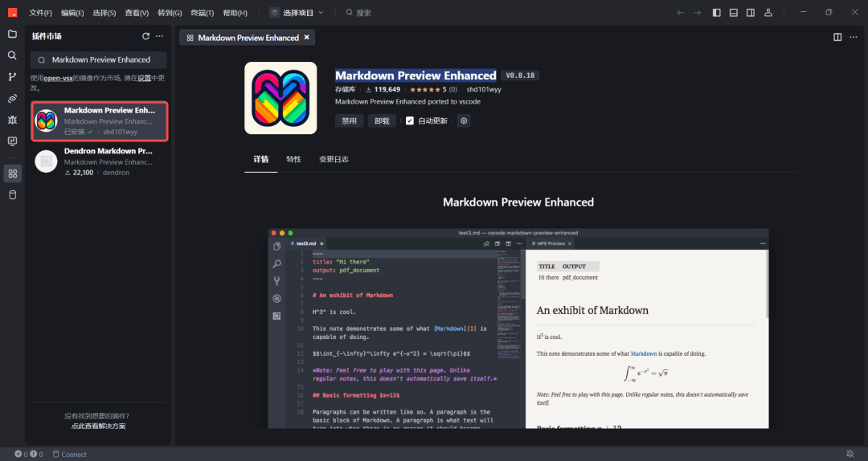Click the warnings count icon in status bar
Image resolution: width=868 pixels, height=461 pixels.
[x=33, y=454]
